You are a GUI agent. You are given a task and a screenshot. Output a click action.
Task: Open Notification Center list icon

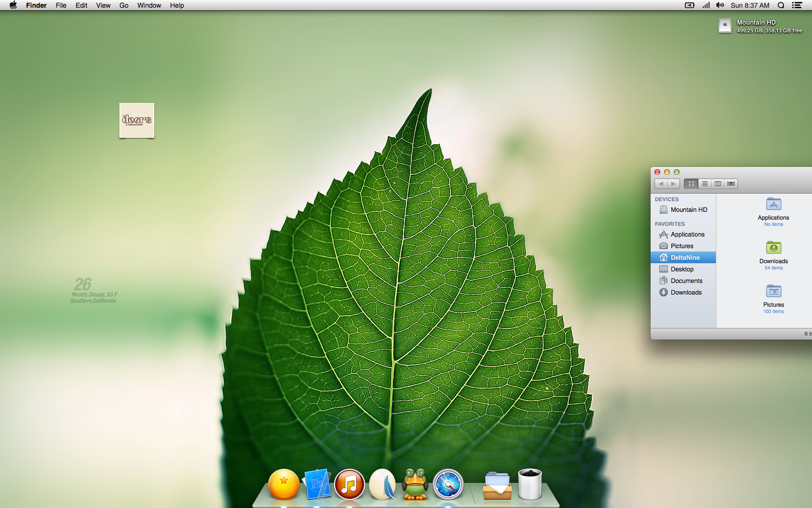pyautogui.click(x=797, y=5)
